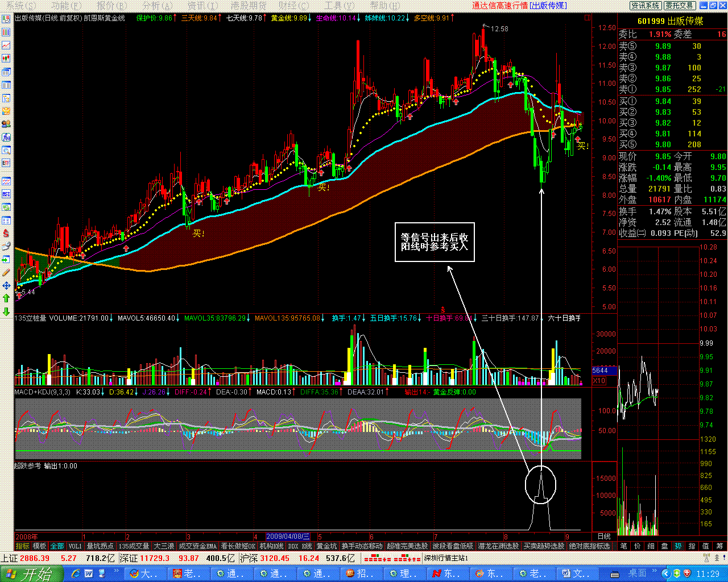Click the 资讯系统 button
This screenshot has height=582, width=728.
[646, 5]
